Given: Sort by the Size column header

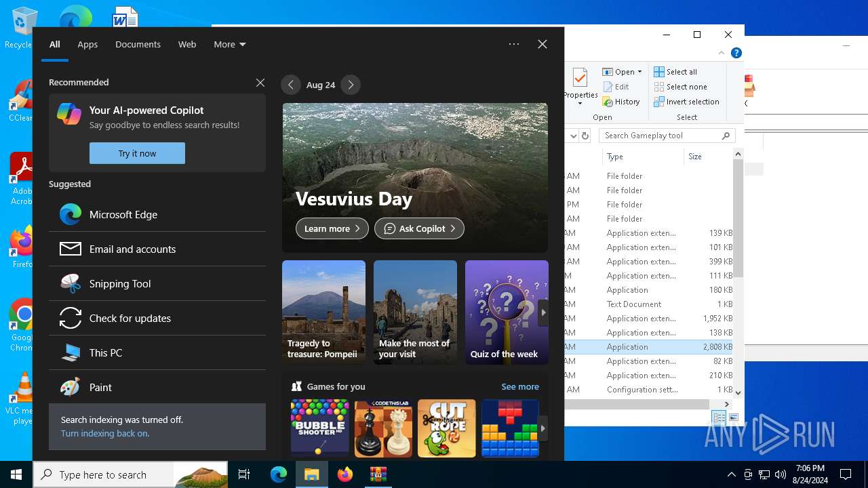Looking at the screenshot, I should pyautogui.click(x=709, y=157).
